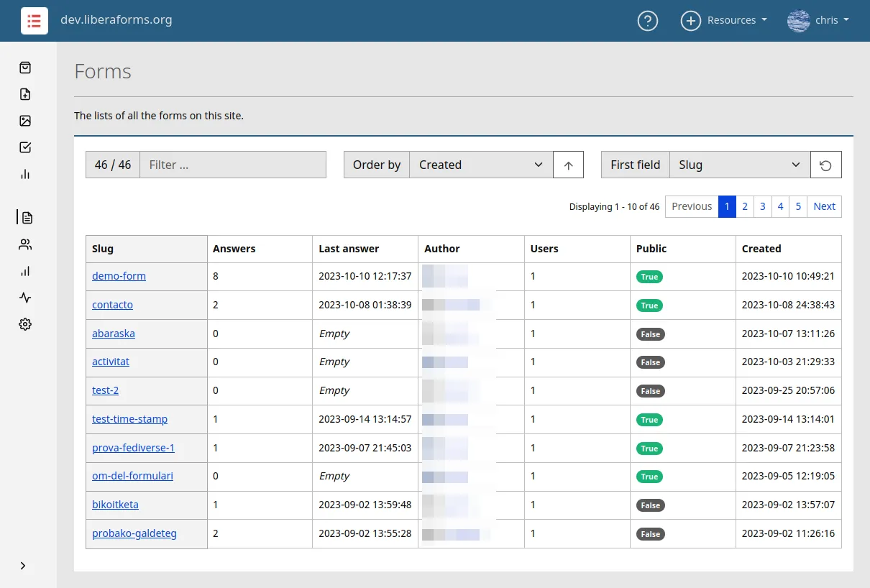
Task: Open the chris user menu
Action: tap(819, 21)
